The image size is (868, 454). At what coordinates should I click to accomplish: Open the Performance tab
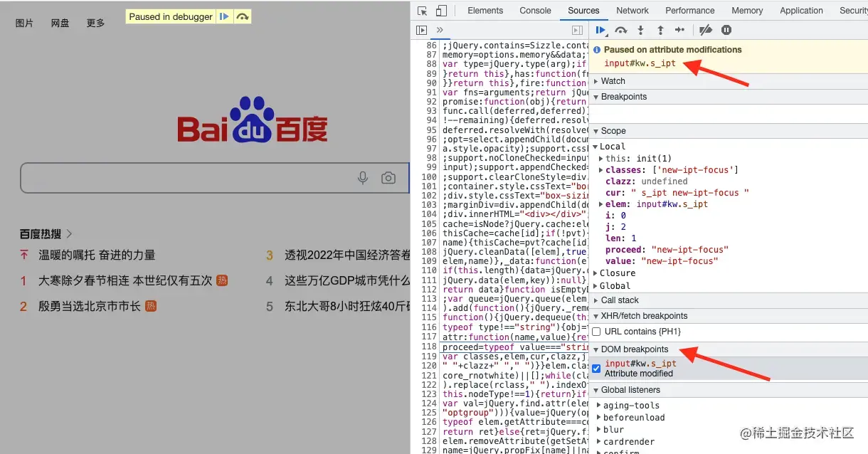tap(690, 11)
